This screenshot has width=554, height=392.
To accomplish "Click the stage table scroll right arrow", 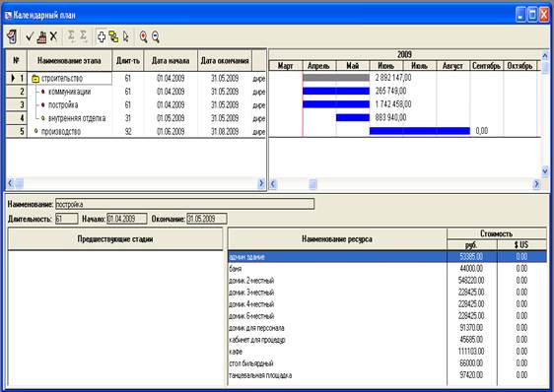I will [261, 183].
